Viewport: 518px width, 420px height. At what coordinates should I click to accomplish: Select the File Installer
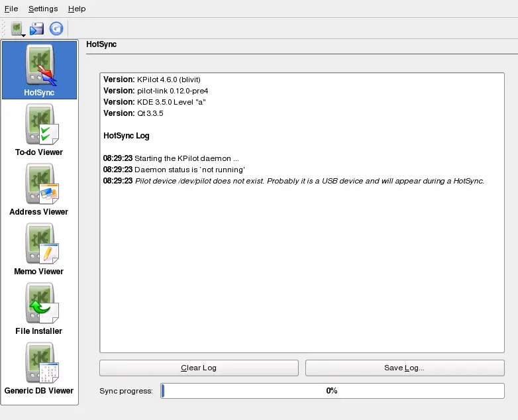pos(39,309)
